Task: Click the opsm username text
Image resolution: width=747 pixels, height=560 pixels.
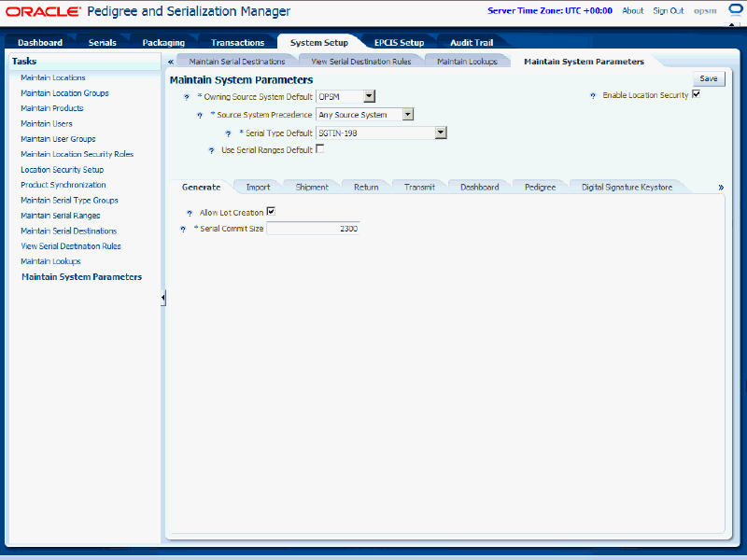Action: (x=705, y=11)
